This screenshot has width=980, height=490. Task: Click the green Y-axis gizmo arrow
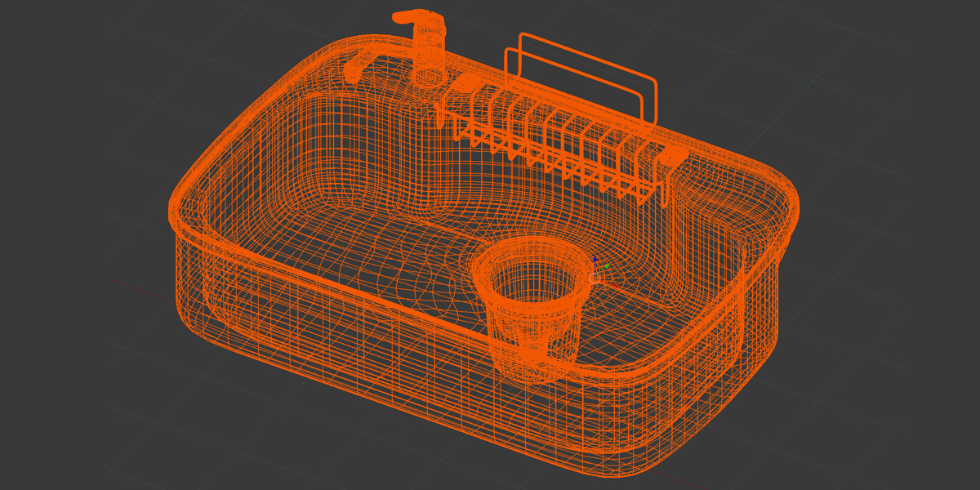[607, 265]
